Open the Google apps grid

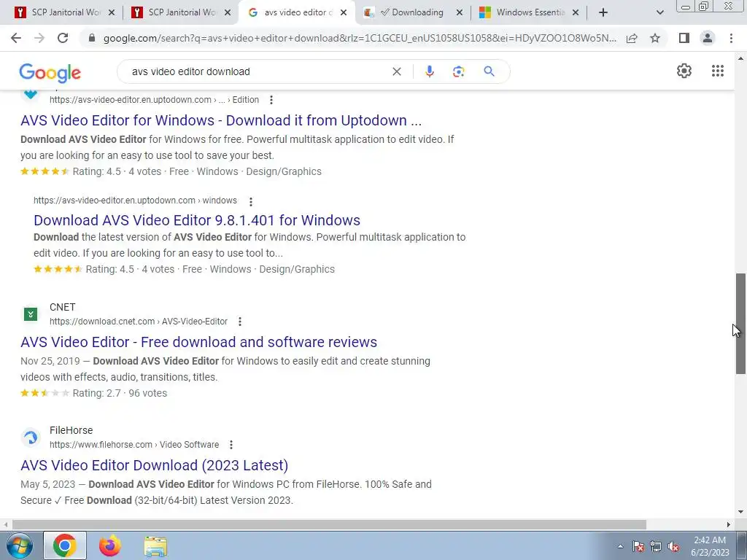(718, 71)
